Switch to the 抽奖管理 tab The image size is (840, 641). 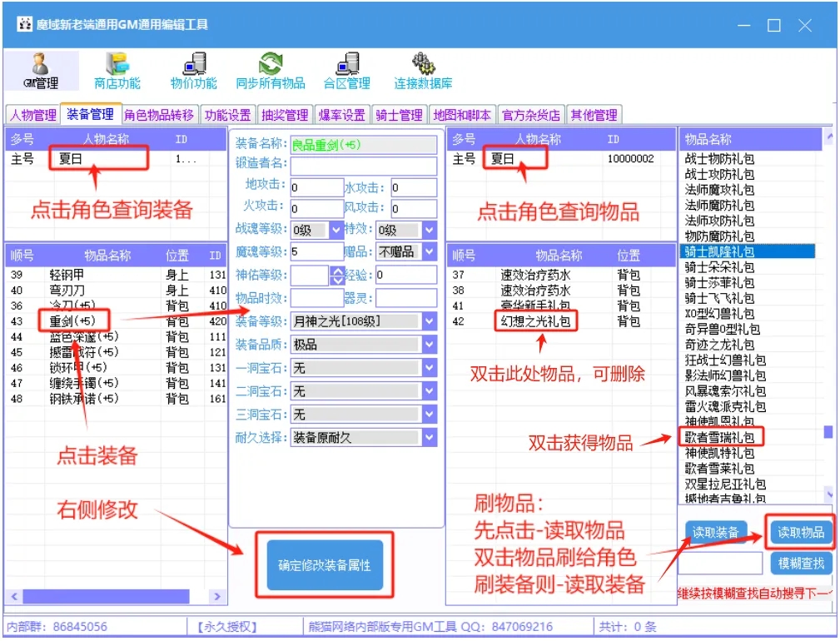click(285, 115)
